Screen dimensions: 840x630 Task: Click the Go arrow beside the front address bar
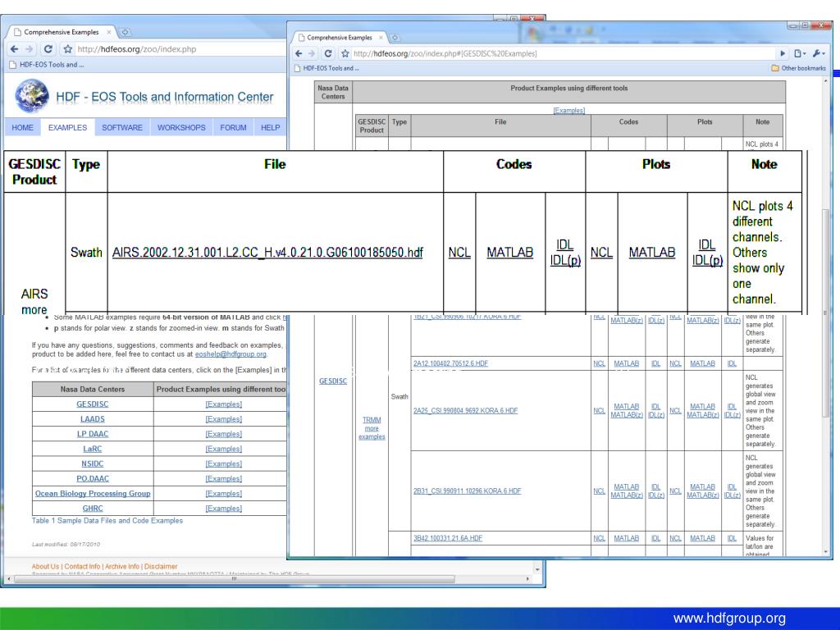(x=783, y=53)
